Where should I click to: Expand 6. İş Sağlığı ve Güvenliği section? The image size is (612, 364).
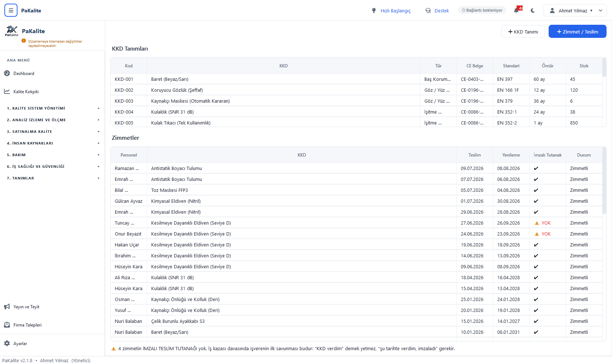point(52,166)
